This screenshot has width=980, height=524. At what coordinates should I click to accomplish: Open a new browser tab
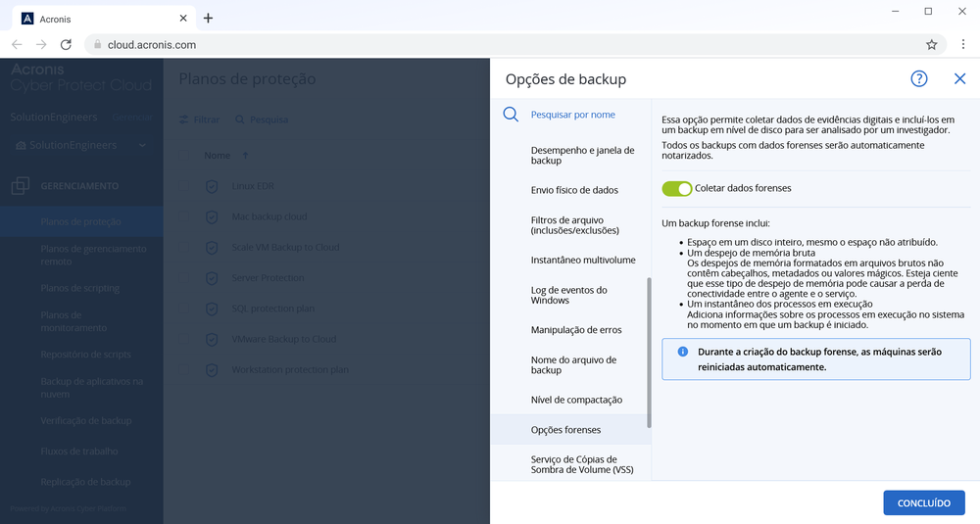point(208,18)
